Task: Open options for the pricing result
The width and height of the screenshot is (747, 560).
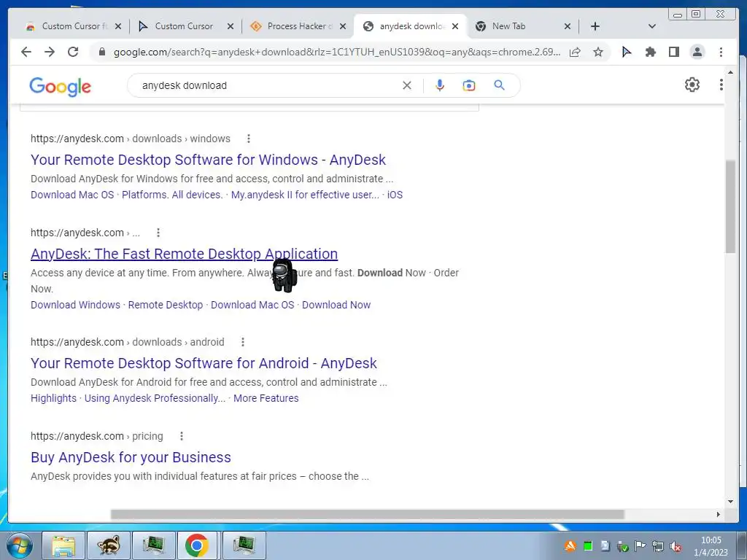Action: [x=182, y=436]
